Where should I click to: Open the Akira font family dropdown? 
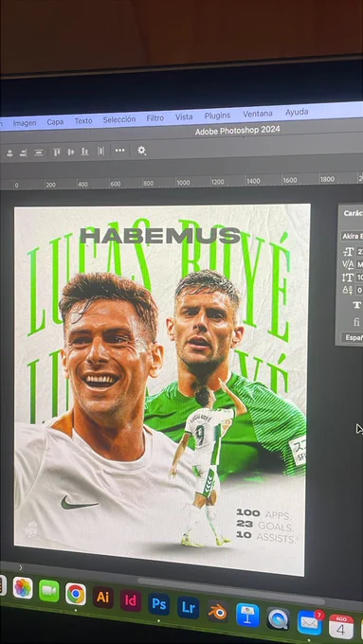click(352, 236)
